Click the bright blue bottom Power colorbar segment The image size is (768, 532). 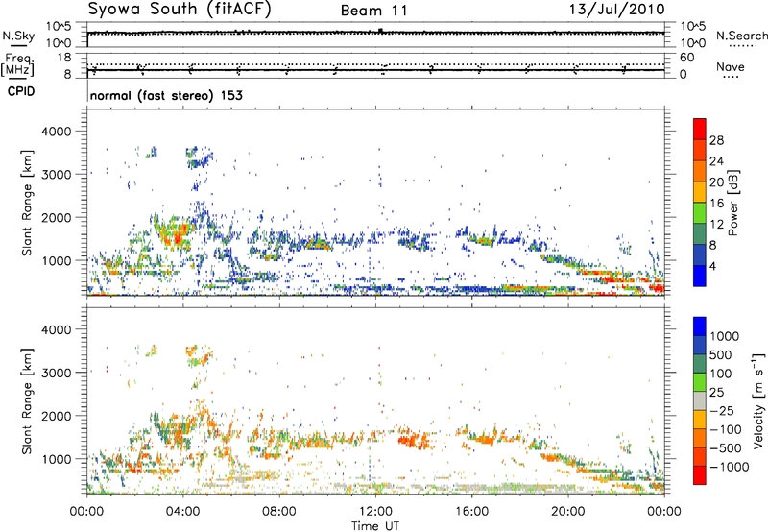pyautogui.click(x=700, y=276)
